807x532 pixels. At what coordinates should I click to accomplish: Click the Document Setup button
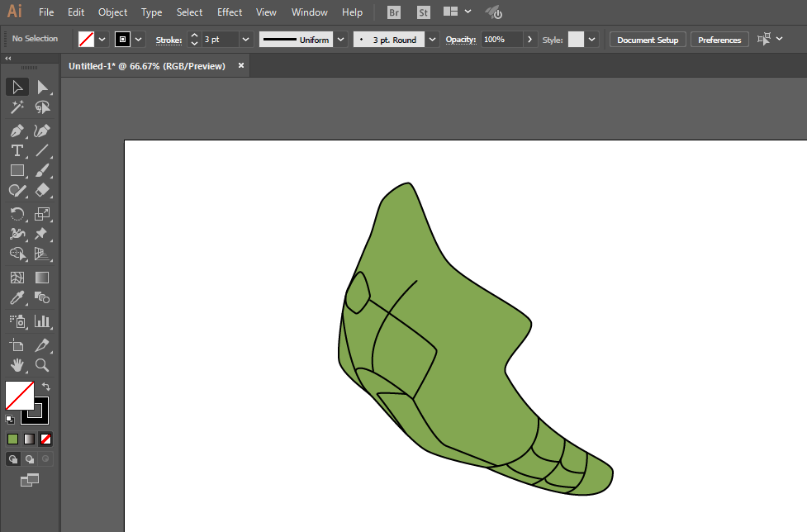648,40
